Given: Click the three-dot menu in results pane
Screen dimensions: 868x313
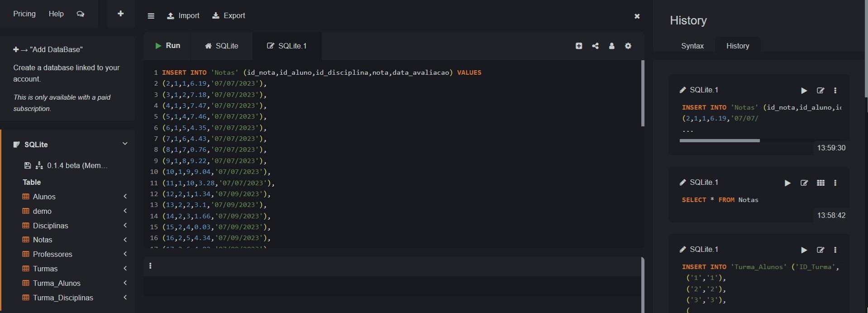Looking at the screenshot, I should pos(150,266).
